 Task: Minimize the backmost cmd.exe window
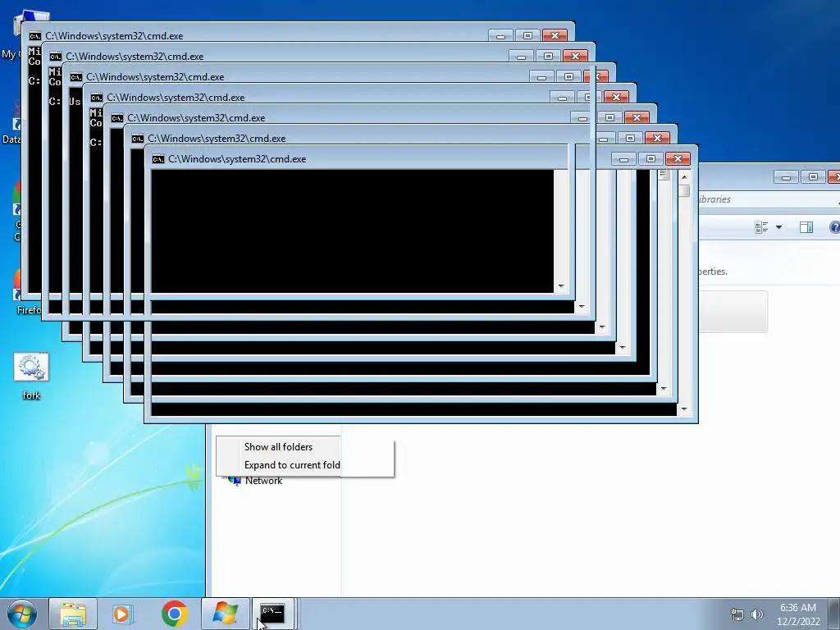coord(500,35)
